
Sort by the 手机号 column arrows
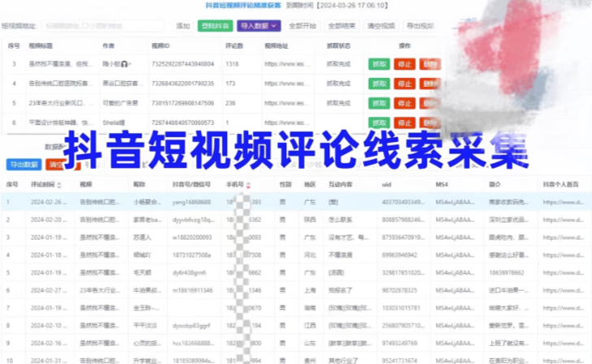point(248,184)
